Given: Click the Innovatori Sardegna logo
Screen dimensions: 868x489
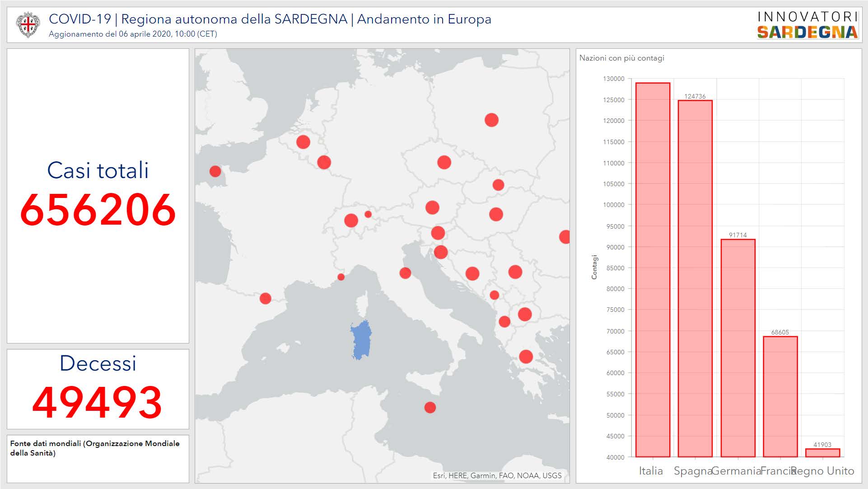Looking at the screenshot, I should 807,25.
